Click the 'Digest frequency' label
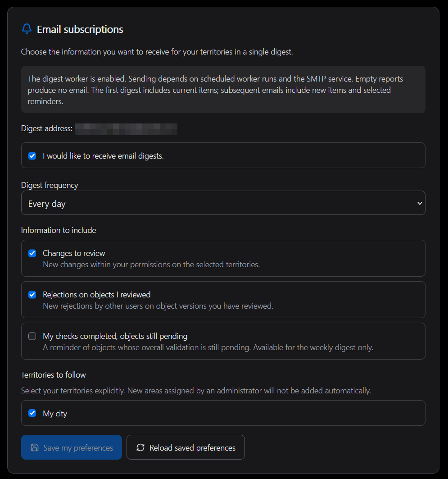This screenshot has height=479, width=448. [x=50, y=185]
